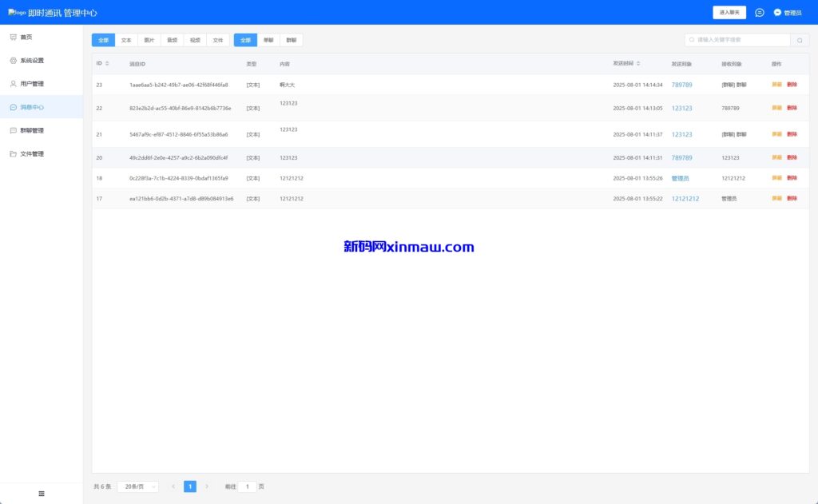This screenshot has height=504, width=818.
Task: Switch to the 视频 filter tab
Action: 195,40
